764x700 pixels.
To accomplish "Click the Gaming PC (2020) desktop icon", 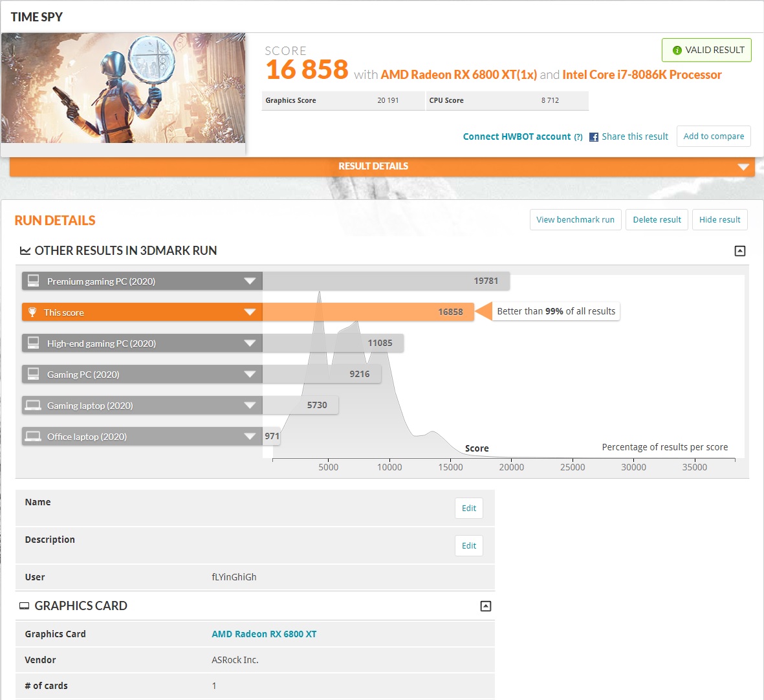I will coord(33,375).
